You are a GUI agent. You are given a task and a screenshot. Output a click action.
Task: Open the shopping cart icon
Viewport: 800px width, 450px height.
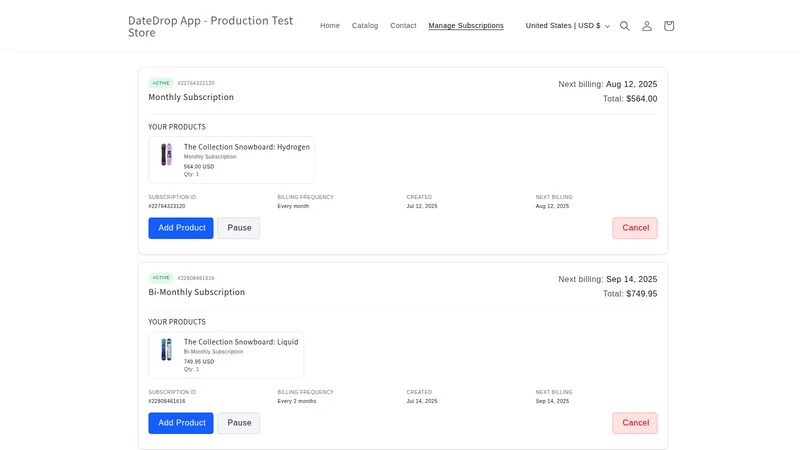(669, 26)
